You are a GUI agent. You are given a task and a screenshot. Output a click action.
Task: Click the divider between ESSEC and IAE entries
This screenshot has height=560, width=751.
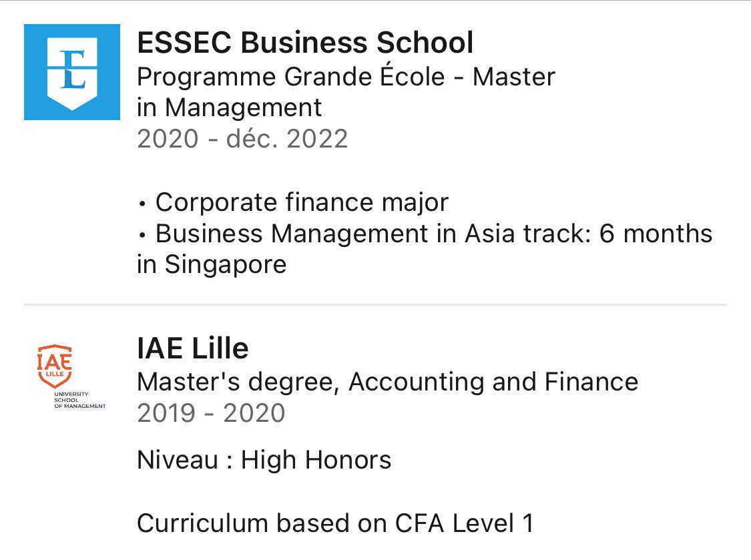375,304
